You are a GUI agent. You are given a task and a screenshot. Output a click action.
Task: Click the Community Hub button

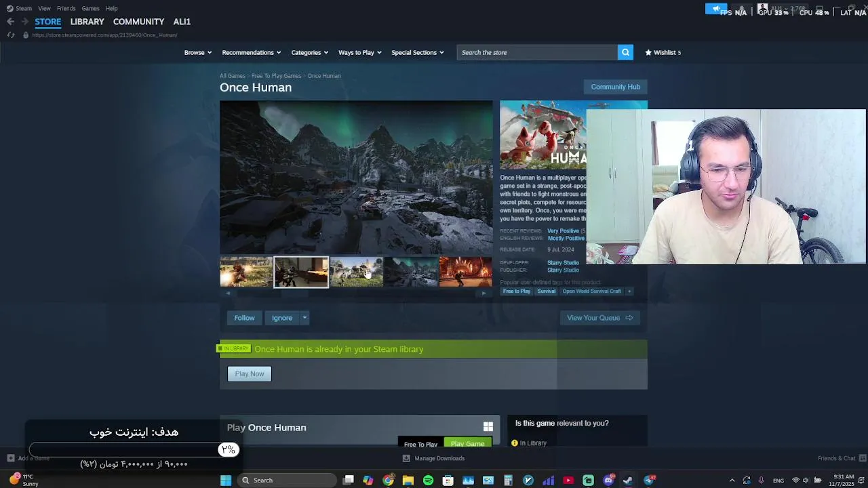(615, 87)
